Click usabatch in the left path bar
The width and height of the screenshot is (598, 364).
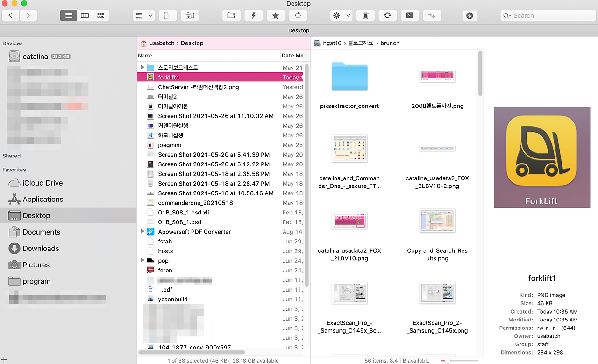coord(162,43)
